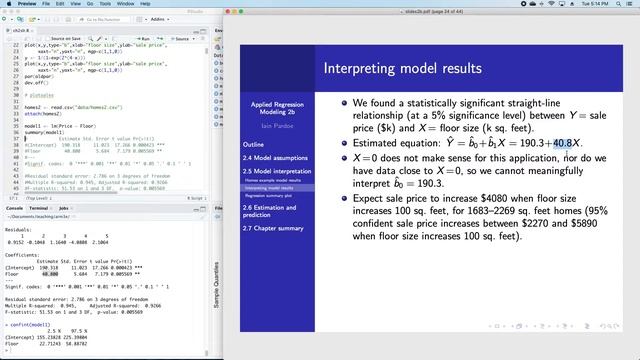Click the New File icon in RStudio
The image size is (640, 360).
click(x=4, y=19)
